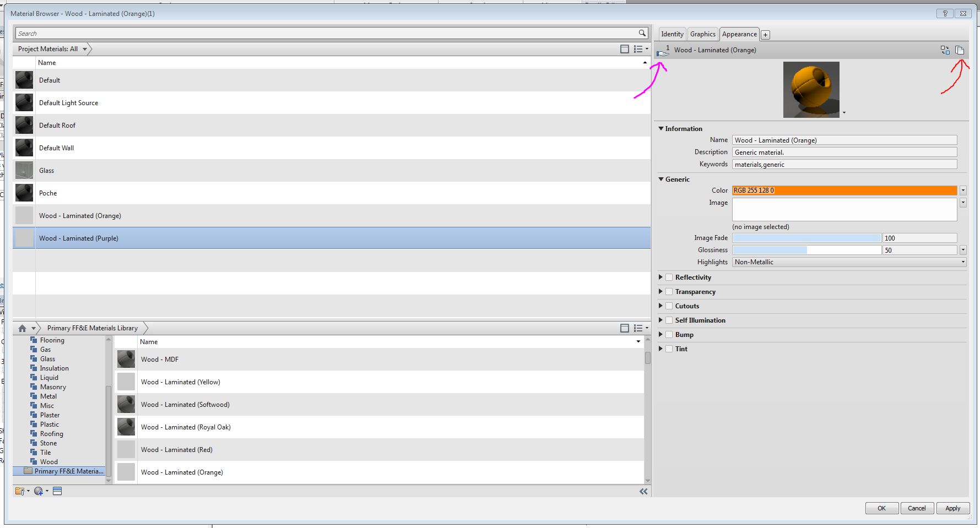
Task: Click the Cancel button
Action: 917,508
